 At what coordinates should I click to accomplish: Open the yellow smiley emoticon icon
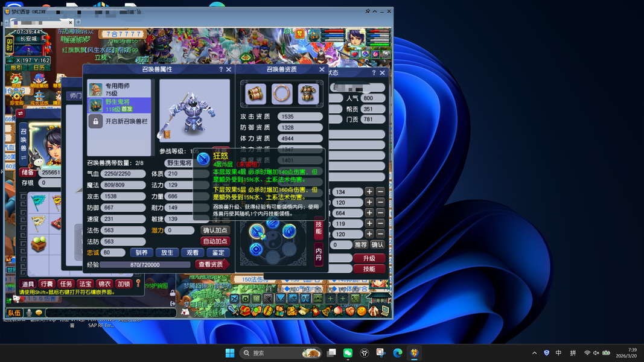click(x=362, y=311)
